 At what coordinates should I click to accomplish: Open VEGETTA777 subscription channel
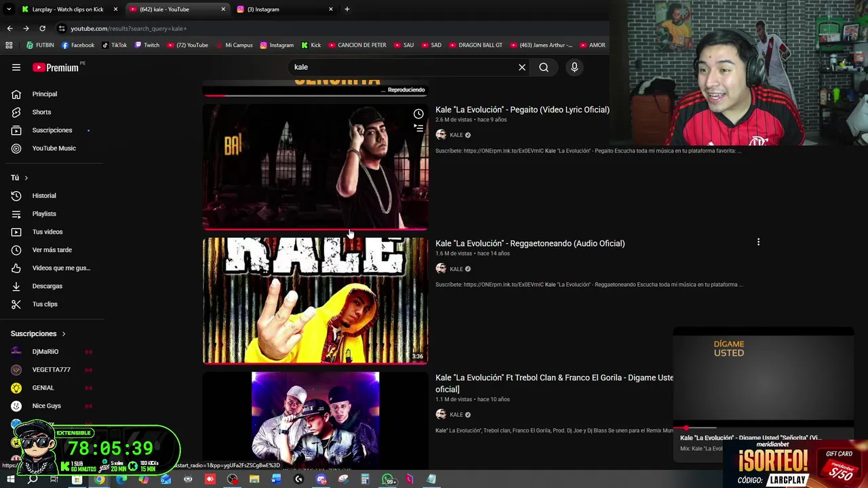click(52, 369)
